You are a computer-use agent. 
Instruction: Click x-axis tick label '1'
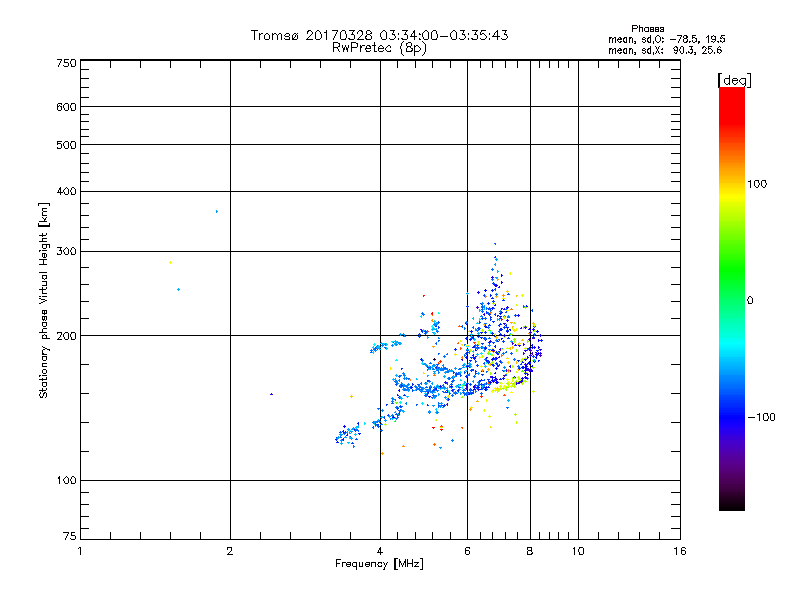pyautogui.click(x=80, y=551)
